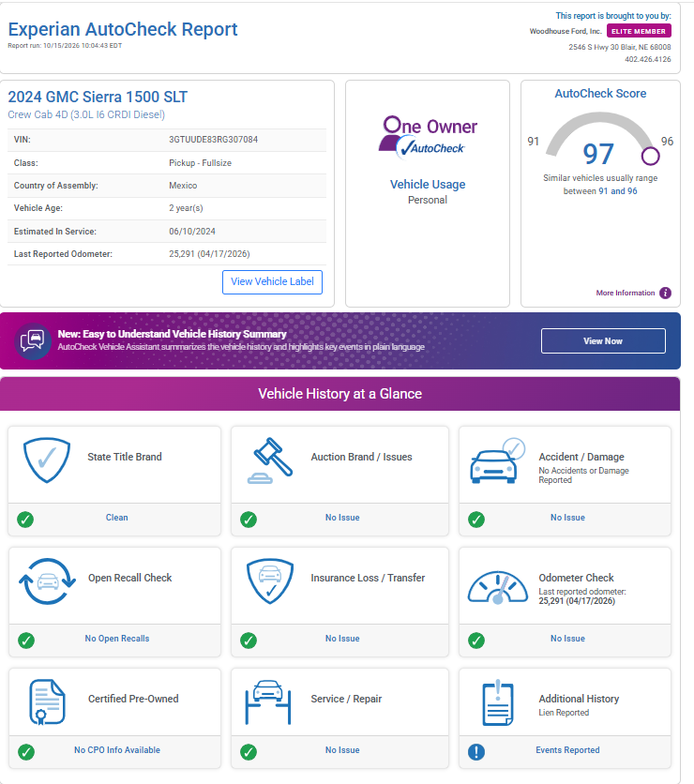Viewport: 694px width, 784px height.
Task: Click the No Open Recalls link
Action: tap(117, 639)
